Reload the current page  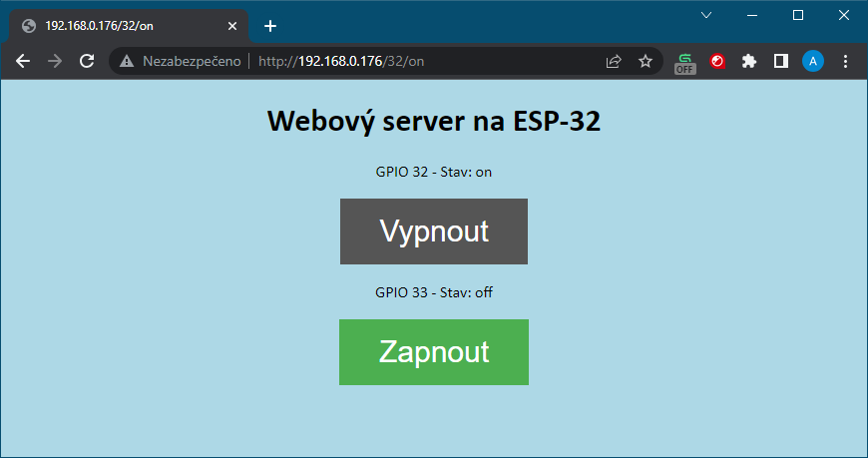[x=87, y=61]
